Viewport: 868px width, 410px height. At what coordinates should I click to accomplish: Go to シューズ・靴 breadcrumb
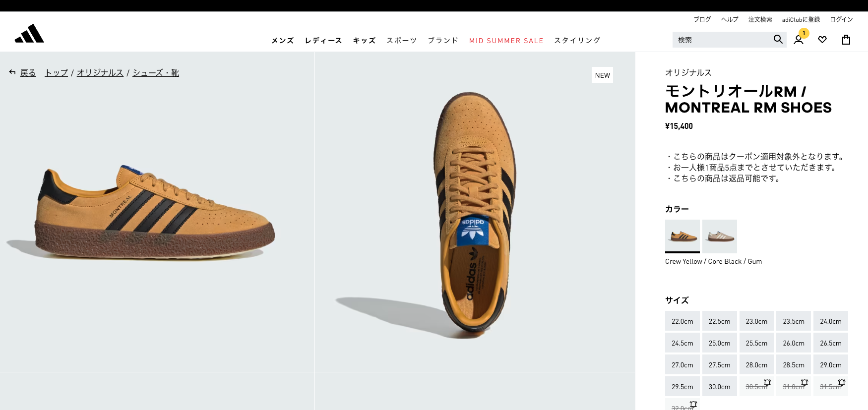click(156, 72)
